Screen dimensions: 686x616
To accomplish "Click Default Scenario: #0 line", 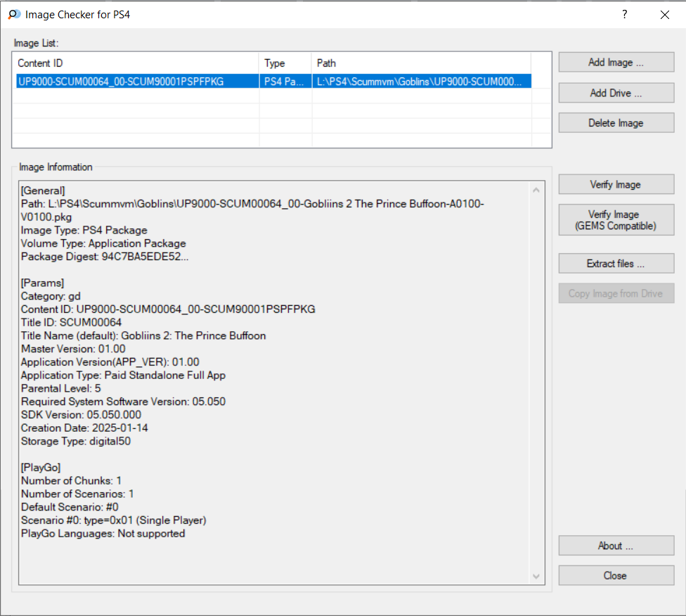I will pyautogui.click(x=70, y=507).
